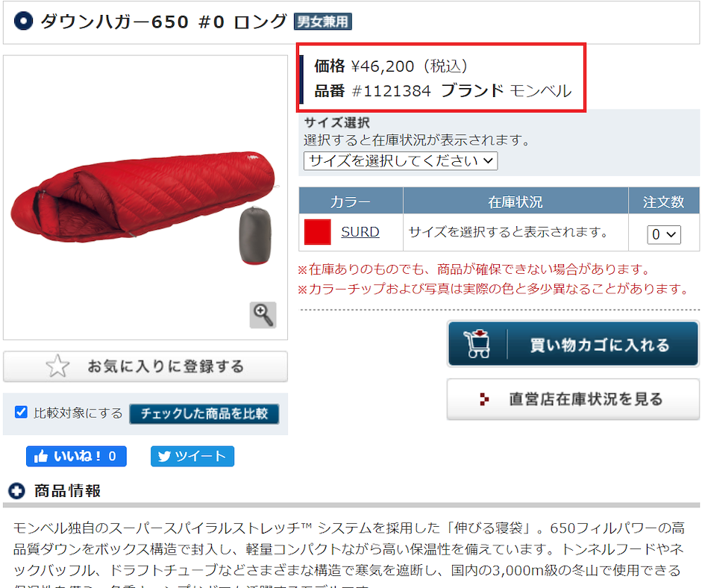Click the shopping cart icon
Screen dimensions: 705x588
click(477, 344)
